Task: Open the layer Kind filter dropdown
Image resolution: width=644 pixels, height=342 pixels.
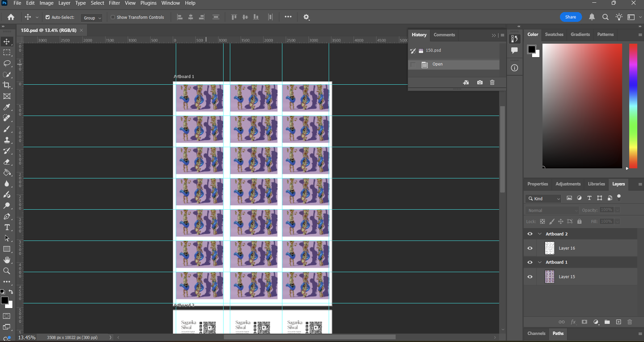Action: [544, 199]
